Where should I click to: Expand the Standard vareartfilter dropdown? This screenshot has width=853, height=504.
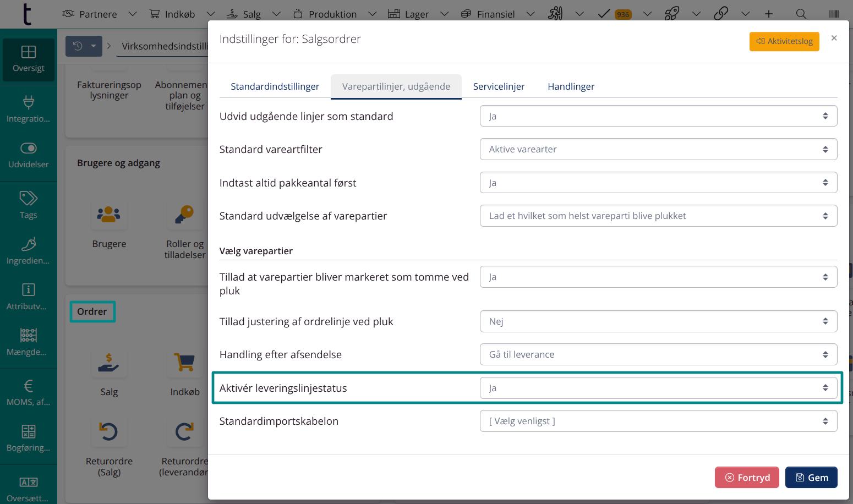click(x=658, y=149)
